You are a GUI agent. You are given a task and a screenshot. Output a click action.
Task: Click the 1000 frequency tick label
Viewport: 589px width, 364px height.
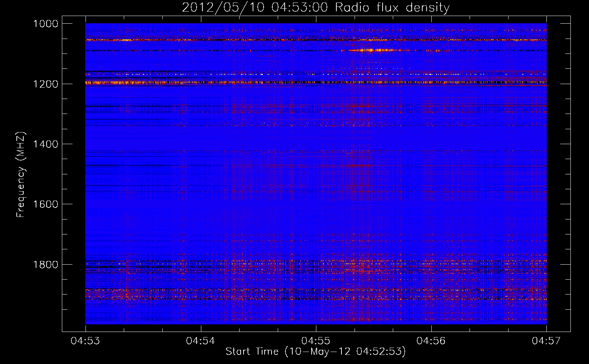[x=46, y=24]
